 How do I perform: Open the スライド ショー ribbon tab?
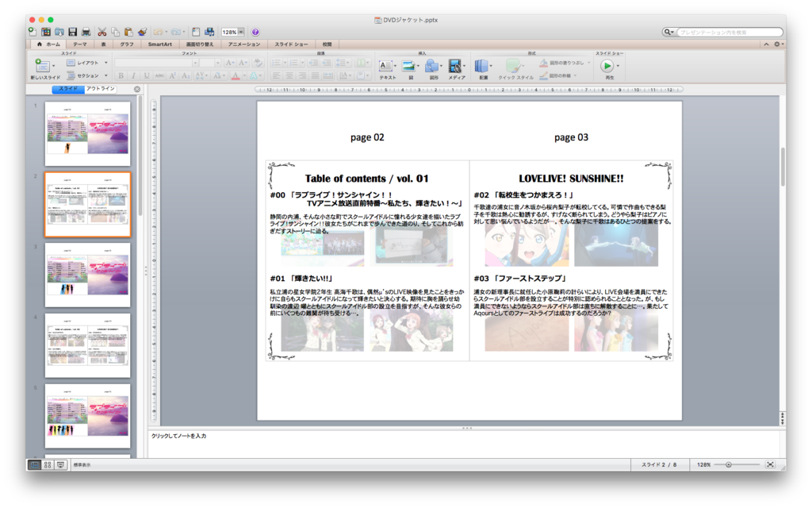tap(291, 44)
